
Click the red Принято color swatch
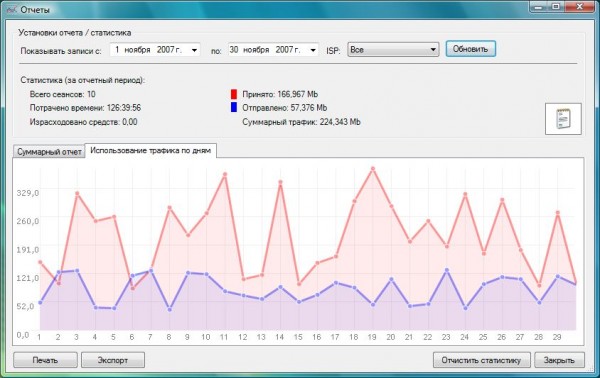coord(234,94)
